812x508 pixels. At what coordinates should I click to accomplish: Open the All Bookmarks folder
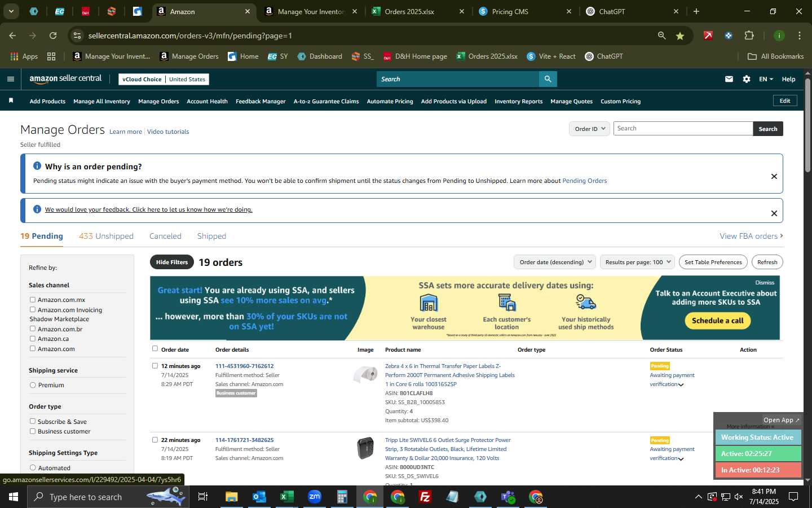click(x=775, y=56)
